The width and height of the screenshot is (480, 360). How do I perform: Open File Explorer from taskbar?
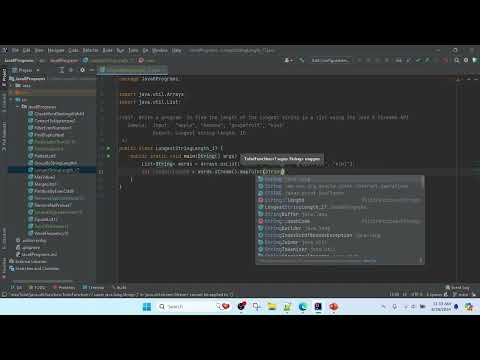pyautogui.click(x=272, y=307)
